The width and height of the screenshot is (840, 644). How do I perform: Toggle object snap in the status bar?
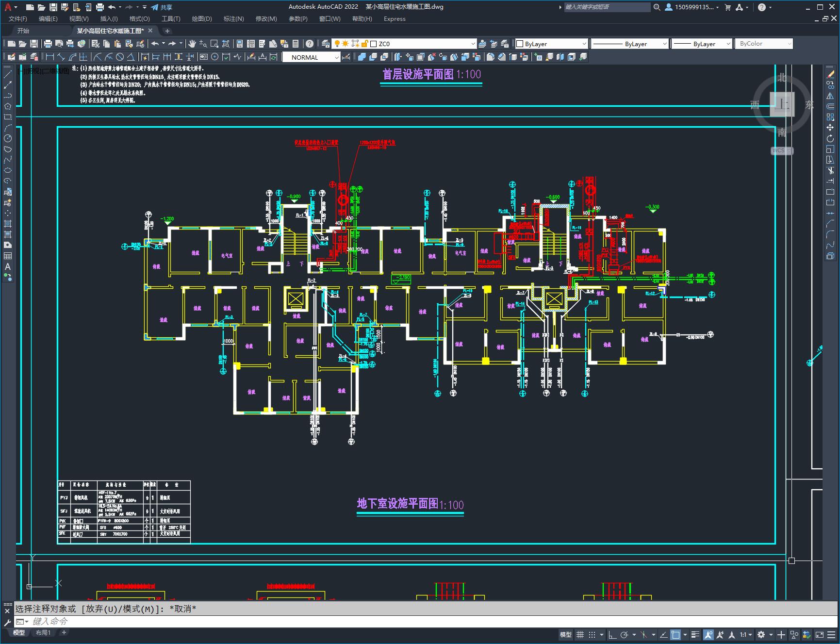pyautogui.click(x=675, y=634)
